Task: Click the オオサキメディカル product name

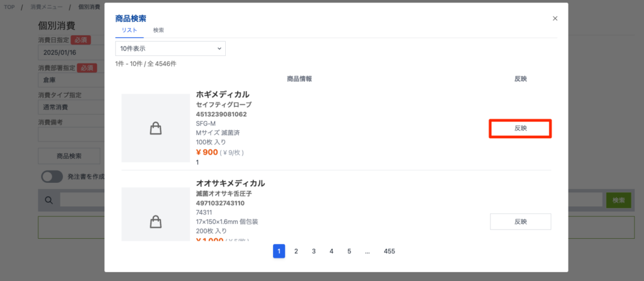Action: (230, 183)
